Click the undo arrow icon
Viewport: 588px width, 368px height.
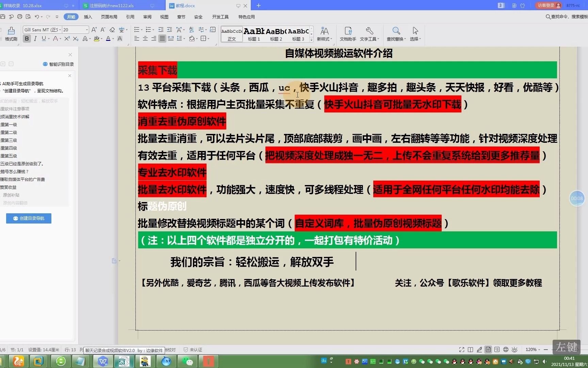[36, 17]
